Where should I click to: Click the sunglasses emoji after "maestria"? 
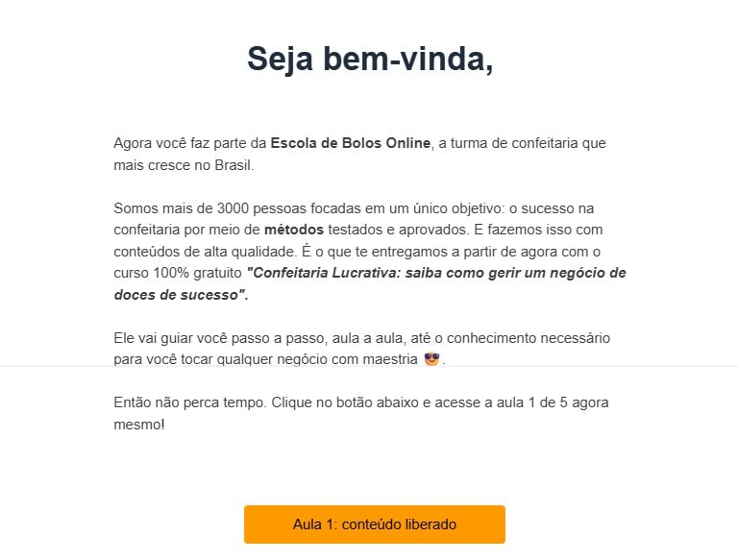tap(432, 359)
